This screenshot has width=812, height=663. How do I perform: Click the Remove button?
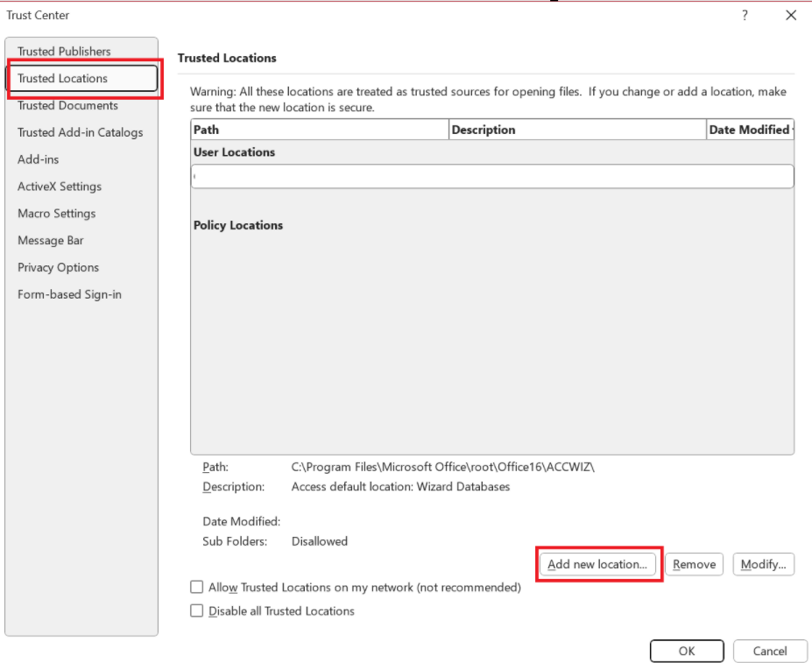(x=694, y=564)
